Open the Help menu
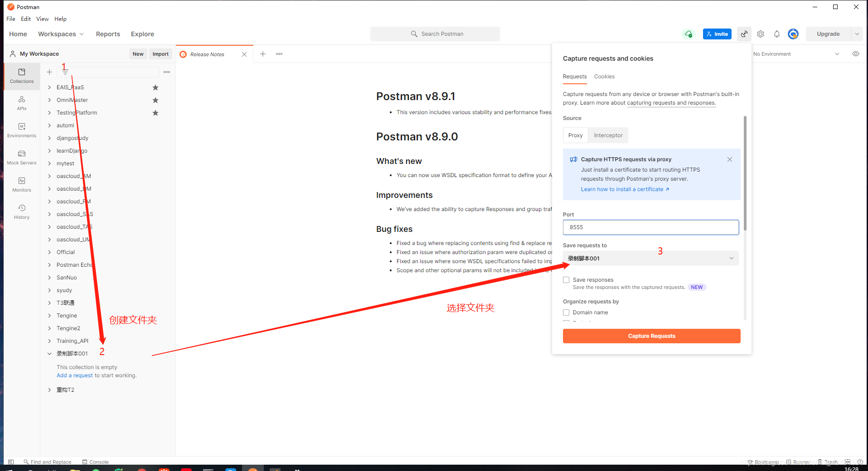The width and height of the screenshot is (868, 471). click(60, 19)
